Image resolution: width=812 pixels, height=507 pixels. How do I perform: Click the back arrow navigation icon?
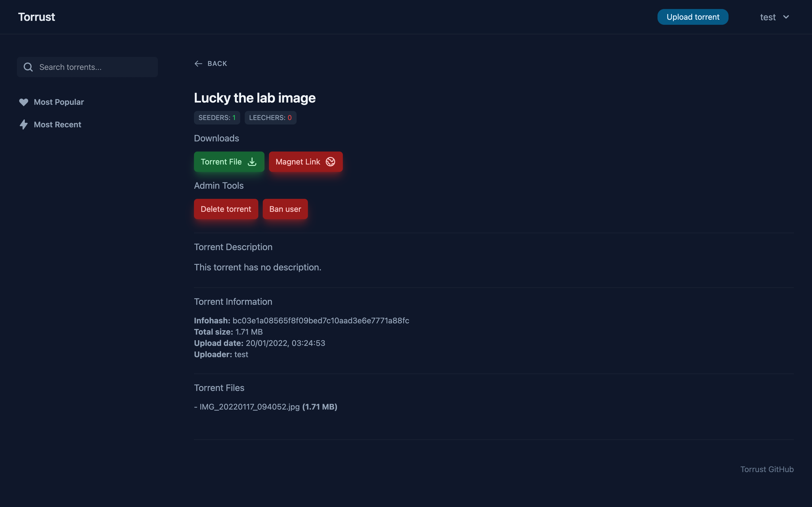tap(198, 63)
